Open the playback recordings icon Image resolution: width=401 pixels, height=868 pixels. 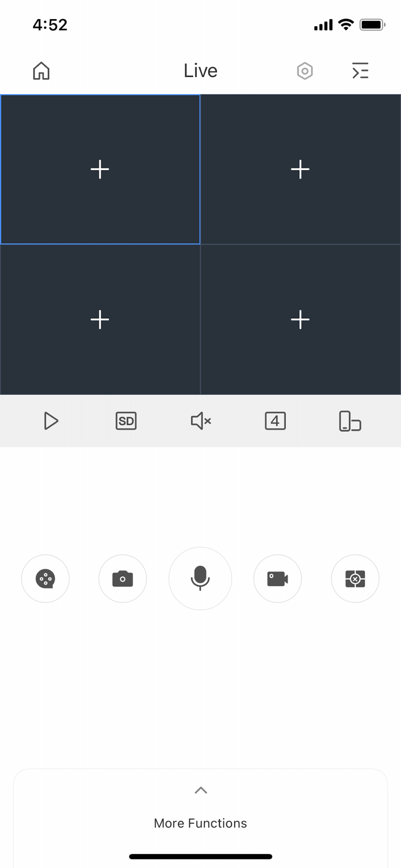tap(45, 579)
